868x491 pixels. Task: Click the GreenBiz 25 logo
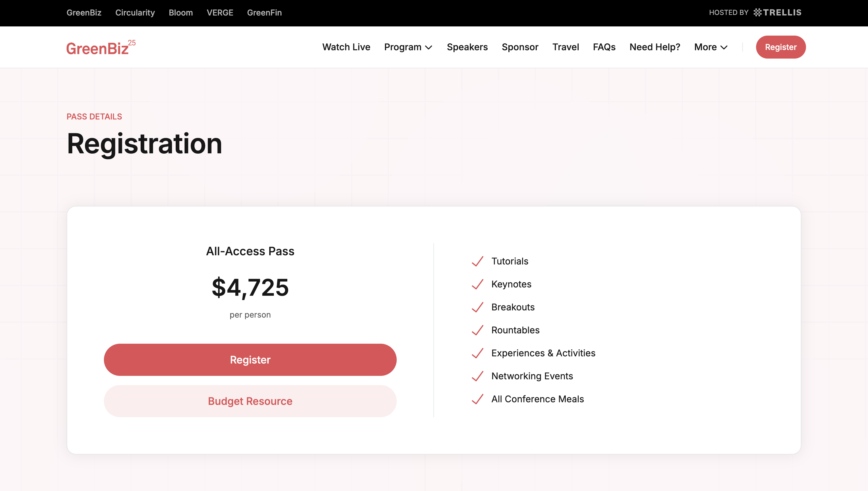(x=100, y=48)
